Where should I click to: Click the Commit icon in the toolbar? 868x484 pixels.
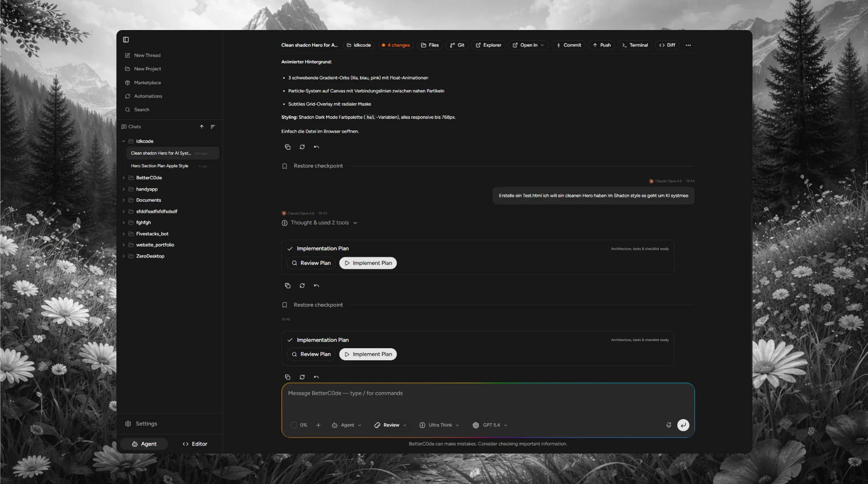(568, 45)
